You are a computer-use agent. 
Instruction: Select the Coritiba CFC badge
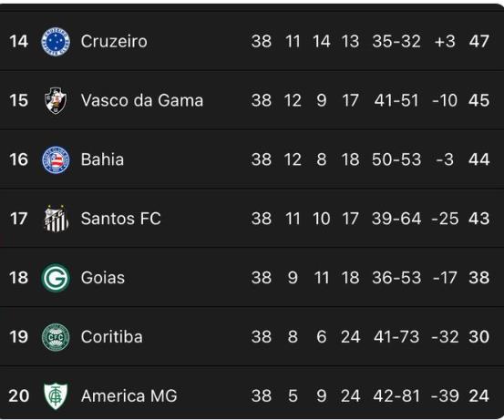tap(56, 337)
